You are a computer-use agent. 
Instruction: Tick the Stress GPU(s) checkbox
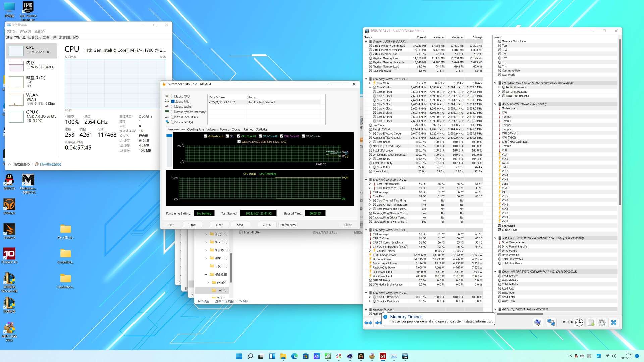click(173, 122)
